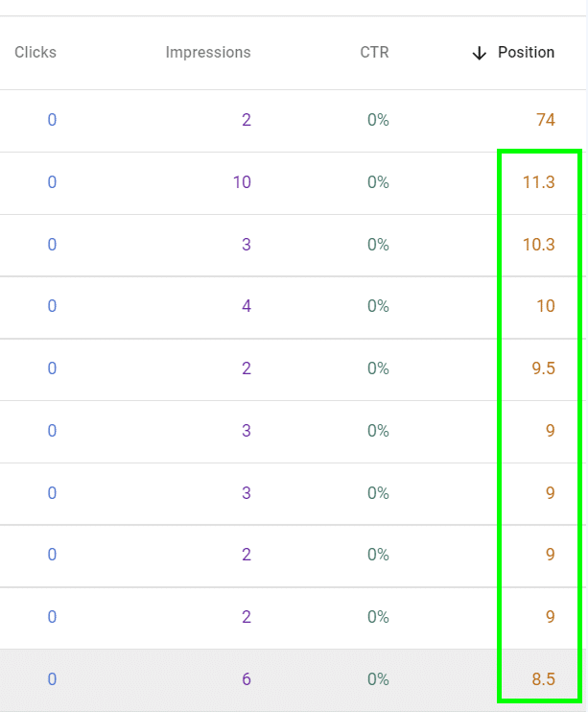Select CTR percentage in the 11.3 position row
588x712 pixels.
[377, 182]
